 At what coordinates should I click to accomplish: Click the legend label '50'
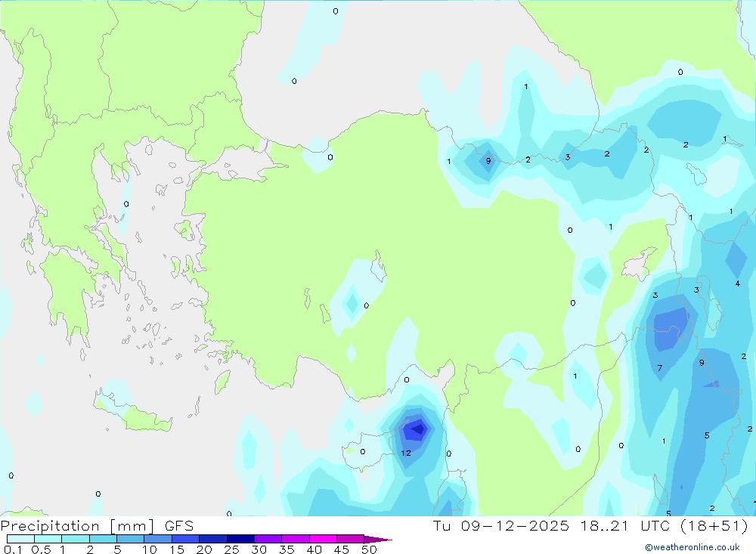click(x=369, y=549)
